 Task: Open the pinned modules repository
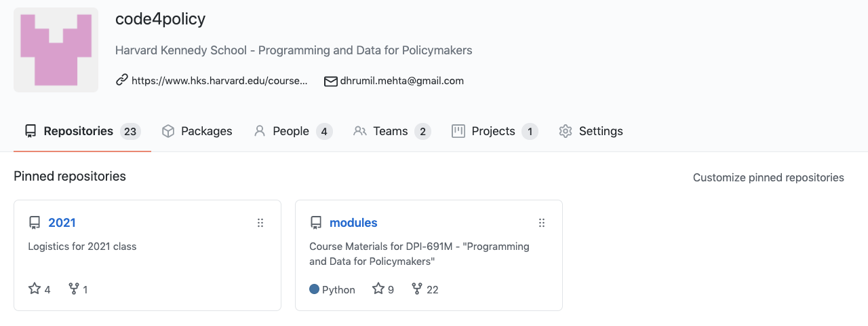click(353, 223)
